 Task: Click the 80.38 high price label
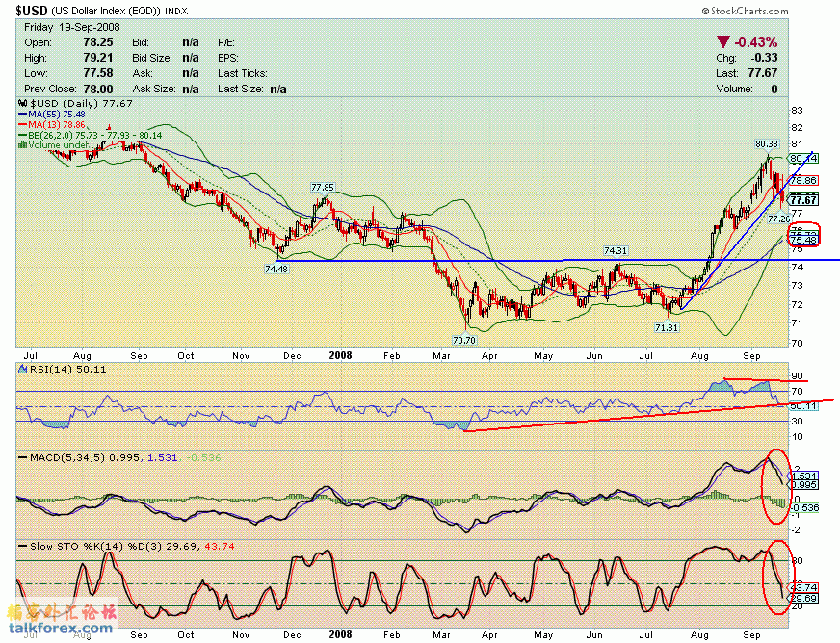point(767,144)
